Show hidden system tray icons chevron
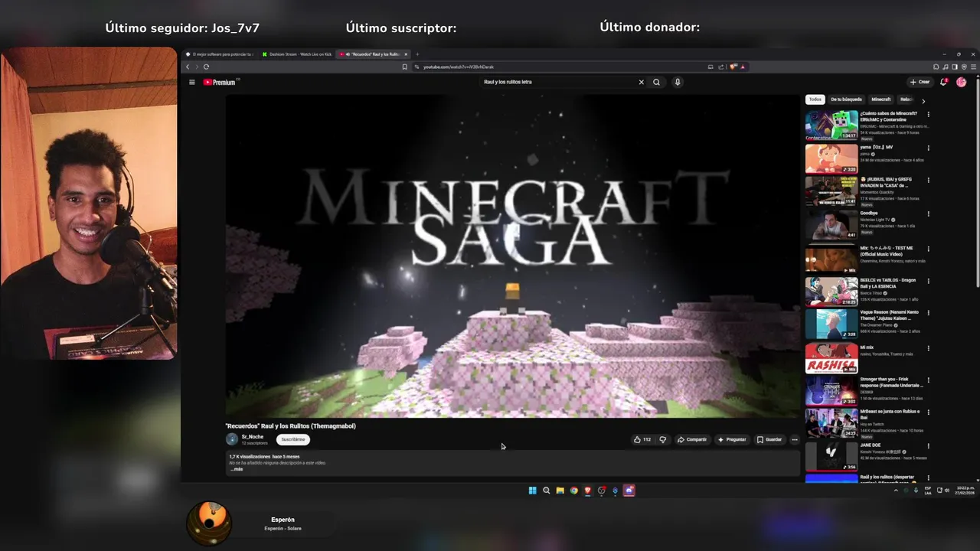The image size is (980, 551). 896,491
